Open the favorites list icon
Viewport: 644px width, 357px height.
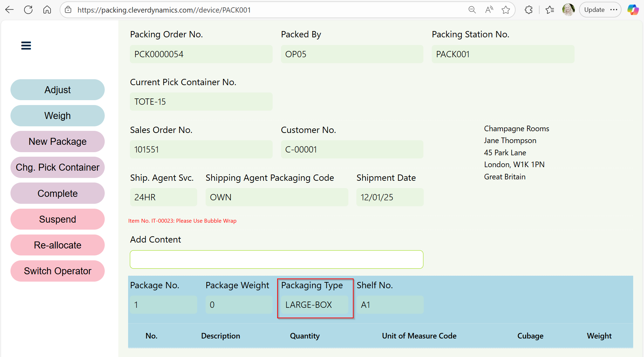[x=550, y=10]
